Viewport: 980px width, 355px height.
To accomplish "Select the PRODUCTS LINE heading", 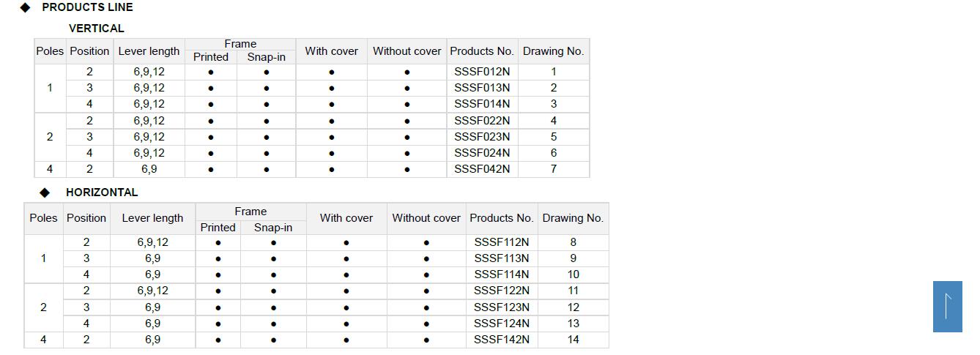I will tap(87, 7).
